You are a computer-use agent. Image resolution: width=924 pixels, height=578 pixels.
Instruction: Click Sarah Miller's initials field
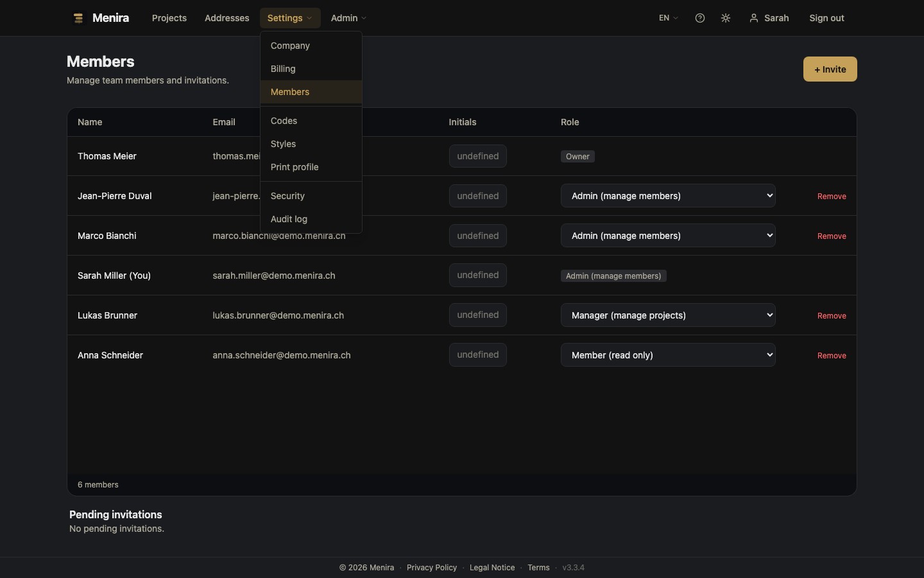(x=478, y=275)
